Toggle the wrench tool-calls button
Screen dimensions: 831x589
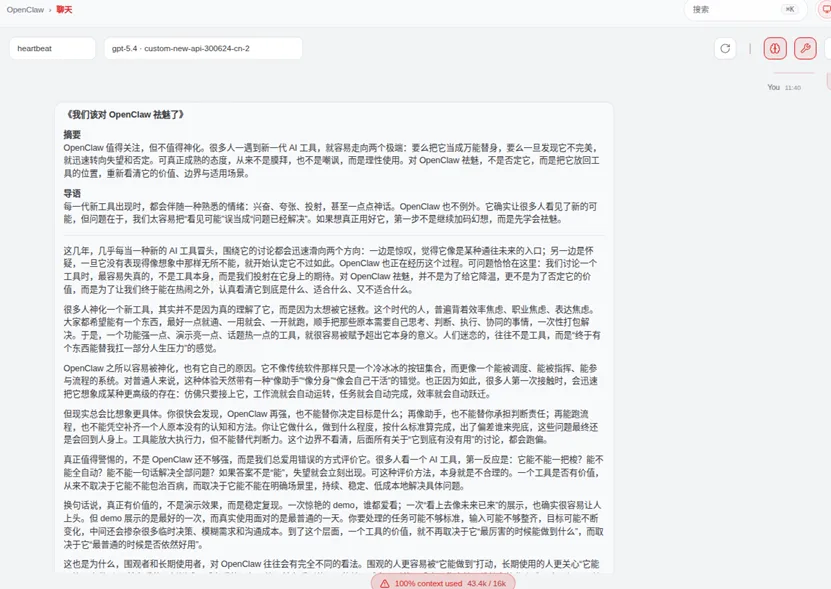pos(805,49)
